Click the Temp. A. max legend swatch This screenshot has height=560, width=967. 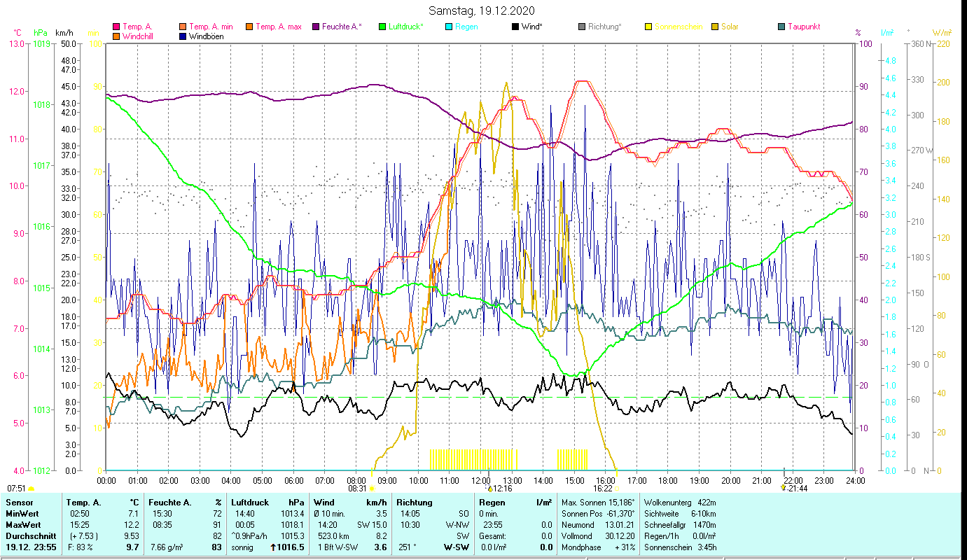(x=249, y=27)
